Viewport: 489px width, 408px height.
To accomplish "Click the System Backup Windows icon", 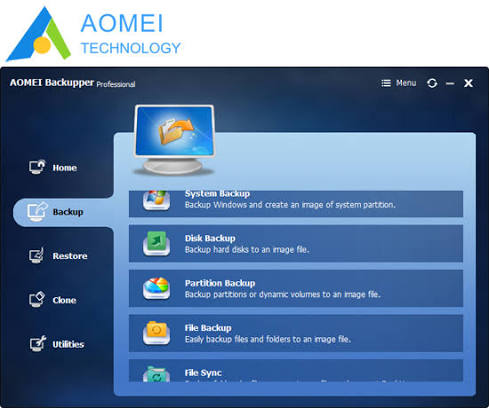I will coord(156,200).
